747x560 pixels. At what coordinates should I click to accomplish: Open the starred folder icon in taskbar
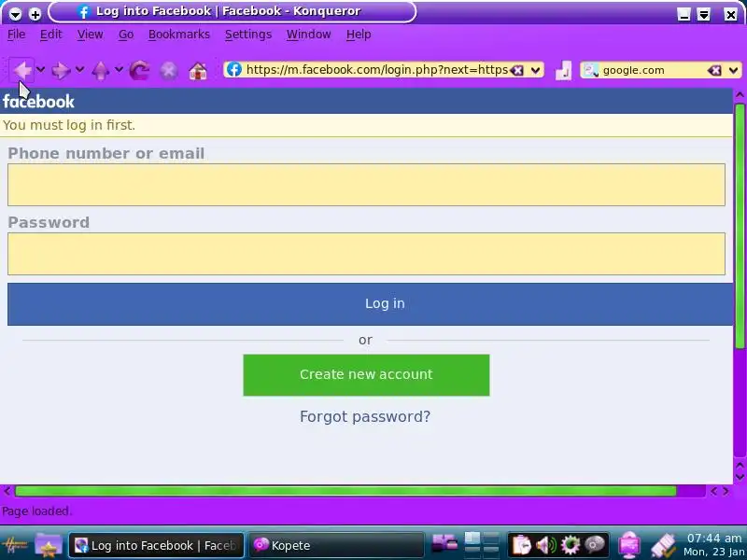49,545
